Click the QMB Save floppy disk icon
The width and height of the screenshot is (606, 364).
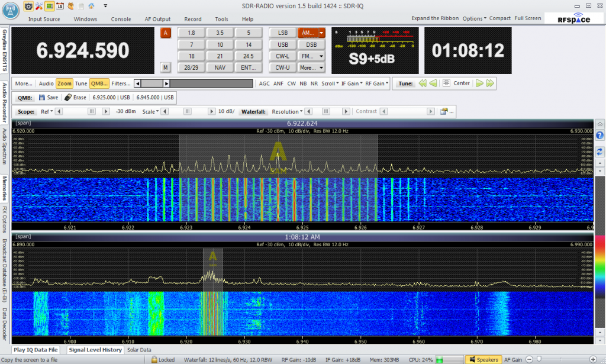point(42,98)
